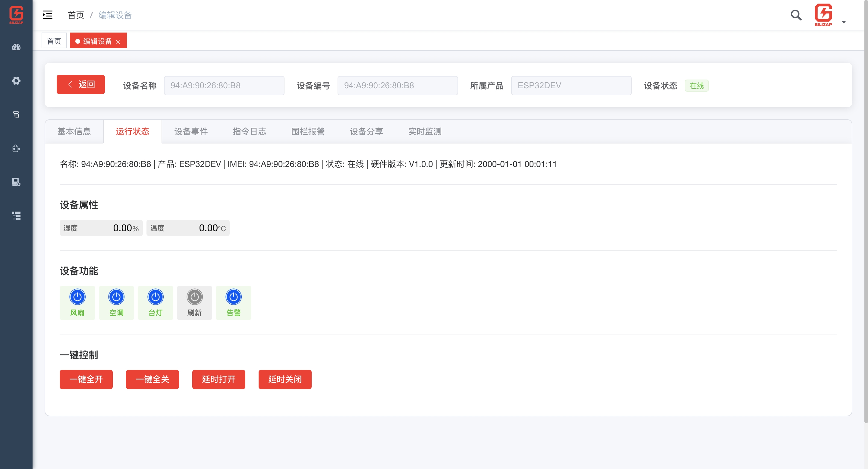Close the 编辑设备 page tab
The width and height of the screenshot is (868, 469).
pyautogui.click(x=118, y=42)
